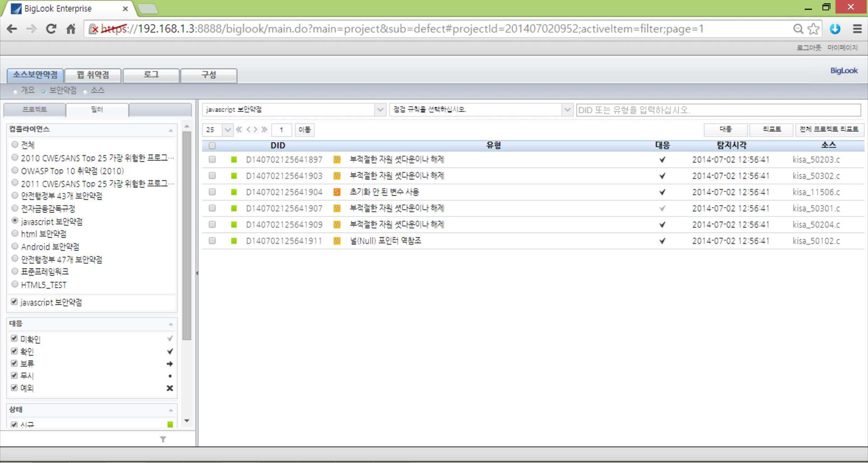Click the 로그아웃 link

(x=809, y=47)
